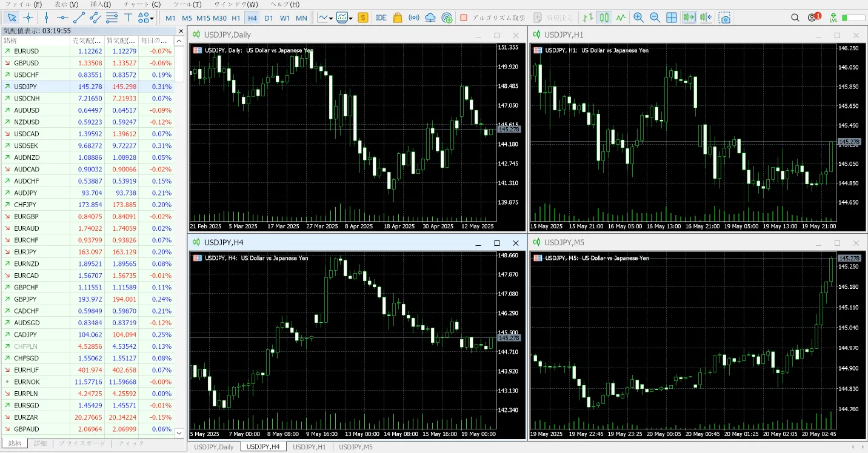Select the text label tool
The height and width of the screenshot is (453, 868).
tap(128, 18)
